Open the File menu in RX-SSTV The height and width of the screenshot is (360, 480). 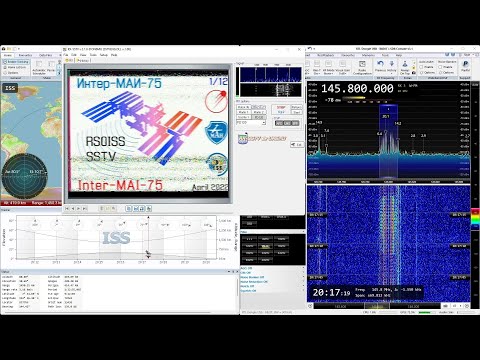tap(66, 55)
